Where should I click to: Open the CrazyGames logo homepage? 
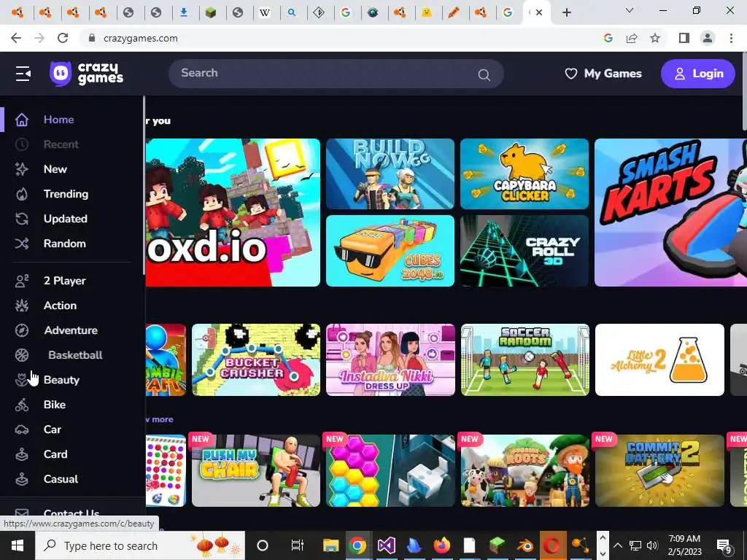click(x=86, y=74)
